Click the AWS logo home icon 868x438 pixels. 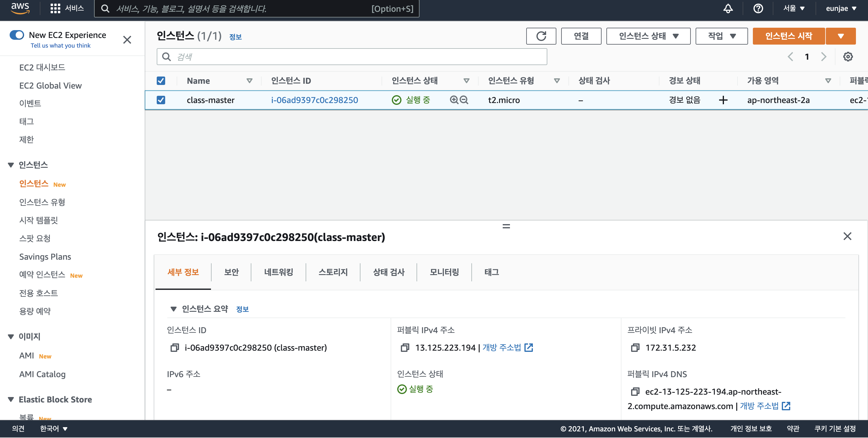coord(20,8)
